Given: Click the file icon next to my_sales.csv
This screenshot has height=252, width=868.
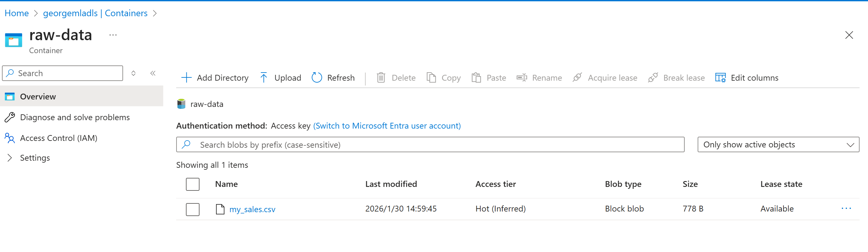Looking at the screenshot, I should click(x=220, y=209).
